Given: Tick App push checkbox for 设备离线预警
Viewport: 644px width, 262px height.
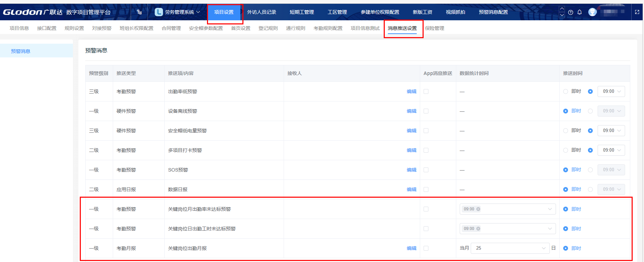Looking at the screenshot, I should [x=426, y=111].
